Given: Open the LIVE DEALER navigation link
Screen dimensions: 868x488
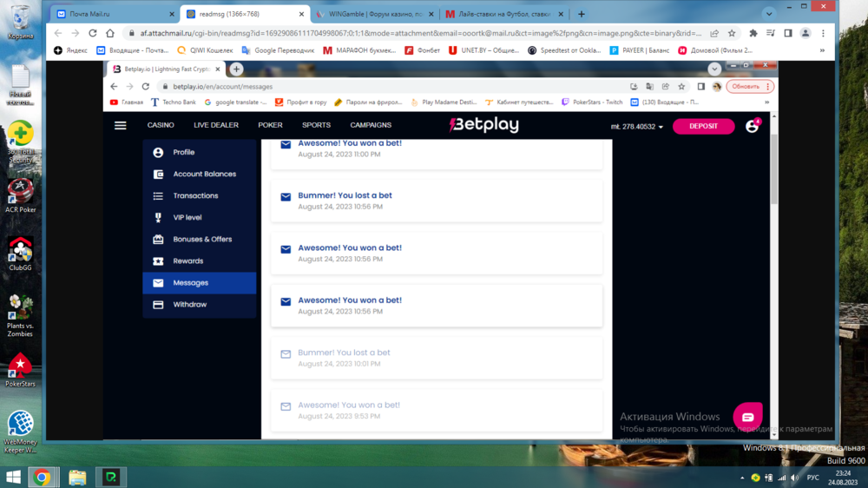Looking at the screenshot, I should (x=215, y=126).
